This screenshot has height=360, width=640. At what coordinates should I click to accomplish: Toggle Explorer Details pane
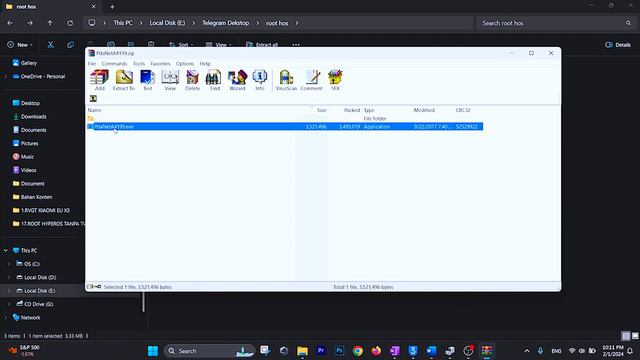coord(618,45)
